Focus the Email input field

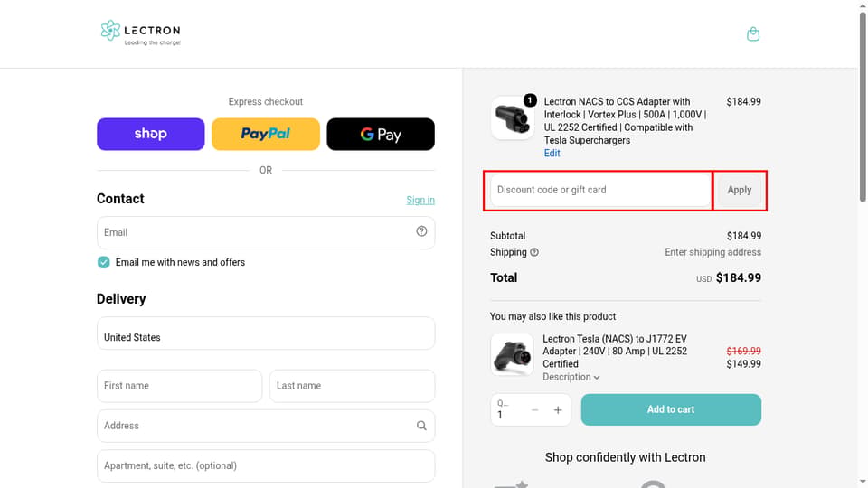click(x=266, y=232)
